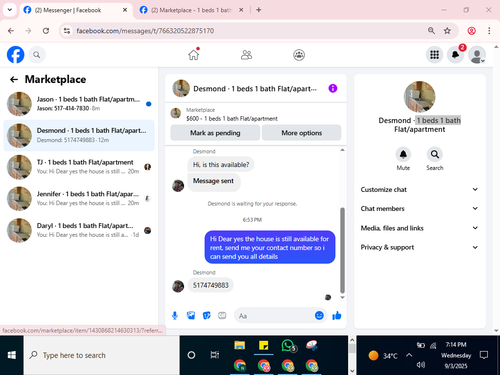Switch to the Marketplace 1 beds tab
The width and height of the screenshot is (500, 375).
point(192,10)
